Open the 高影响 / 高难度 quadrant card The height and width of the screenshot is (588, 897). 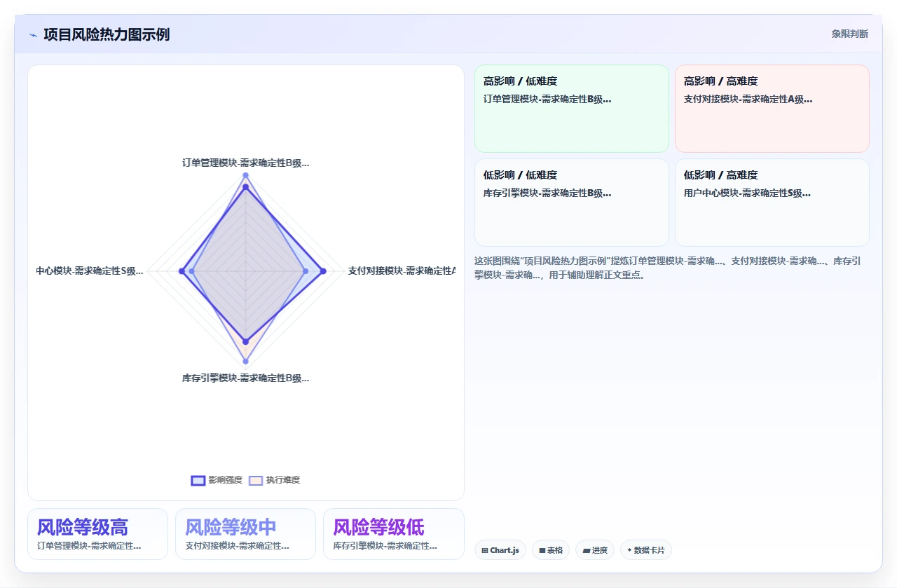772,109
